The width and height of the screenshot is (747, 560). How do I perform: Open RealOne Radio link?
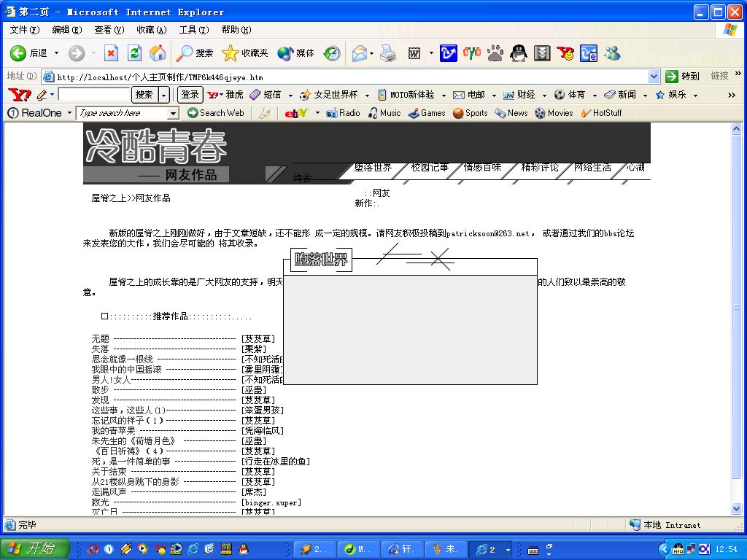tap(343, 113)
